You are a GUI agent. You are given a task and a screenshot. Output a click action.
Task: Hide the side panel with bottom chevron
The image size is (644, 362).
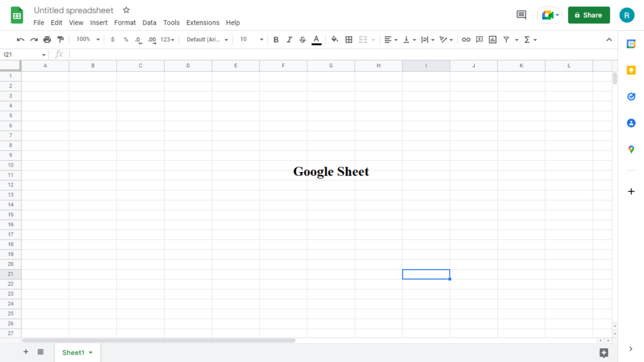coord(631,349)
